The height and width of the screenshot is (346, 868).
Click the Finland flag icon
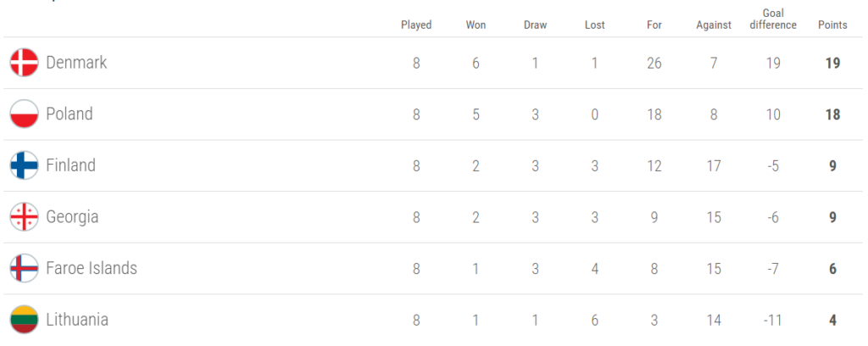24,165
